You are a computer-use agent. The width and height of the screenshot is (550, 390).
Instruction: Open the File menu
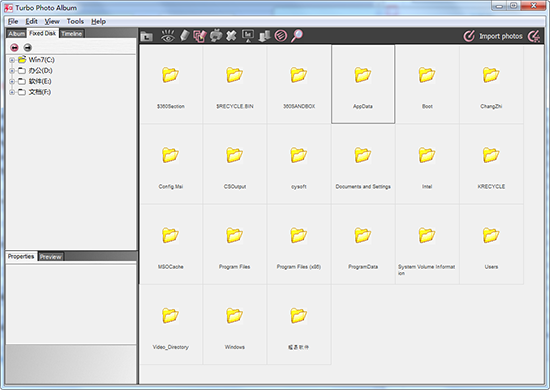13,21
